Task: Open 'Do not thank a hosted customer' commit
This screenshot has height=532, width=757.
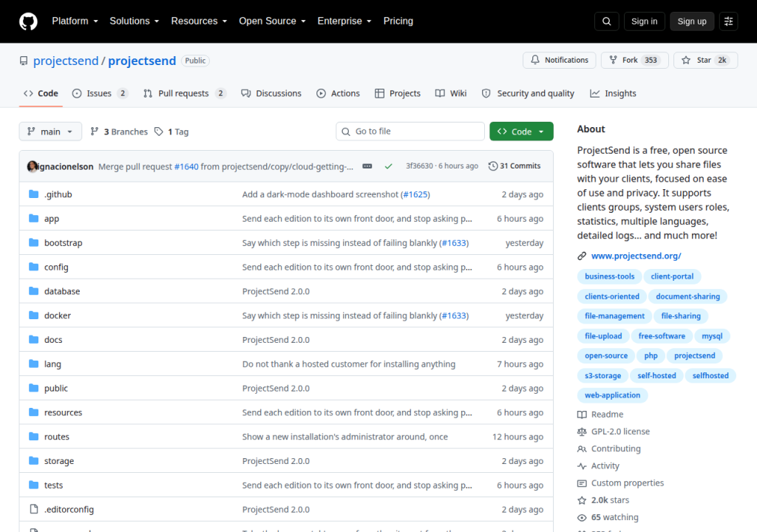Action: tap(349, 364)
